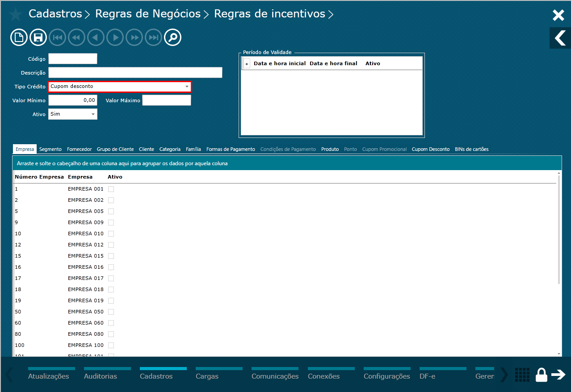
Task: Close the screen with the X icon
Action: pyautogui.click(x=558, y=16)
